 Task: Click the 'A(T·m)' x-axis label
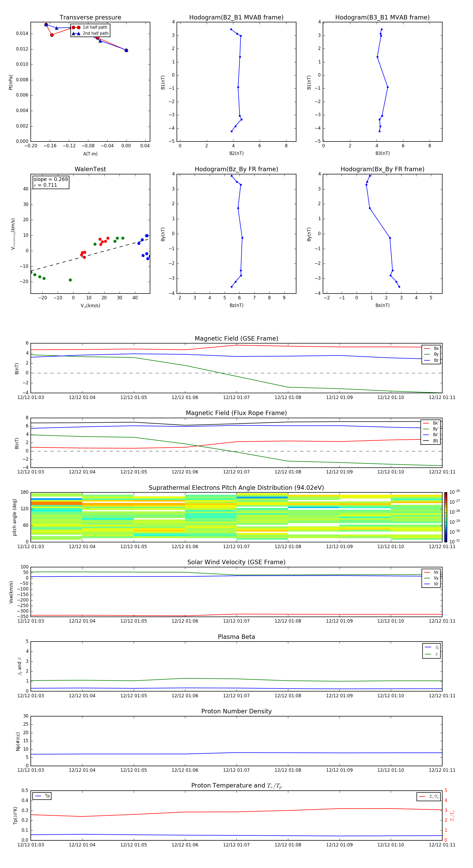[x=90, y=154]
